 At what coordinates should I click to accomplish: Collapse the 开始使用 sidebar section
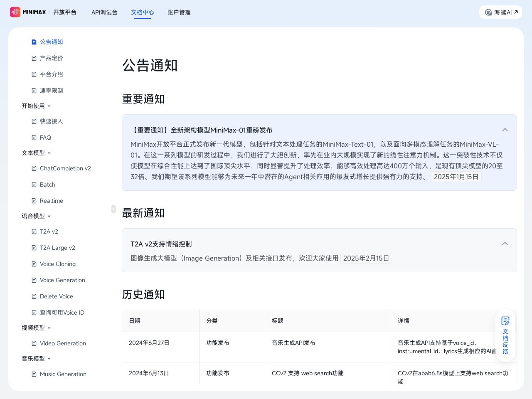pyautogui.click(x=49, y=106)
